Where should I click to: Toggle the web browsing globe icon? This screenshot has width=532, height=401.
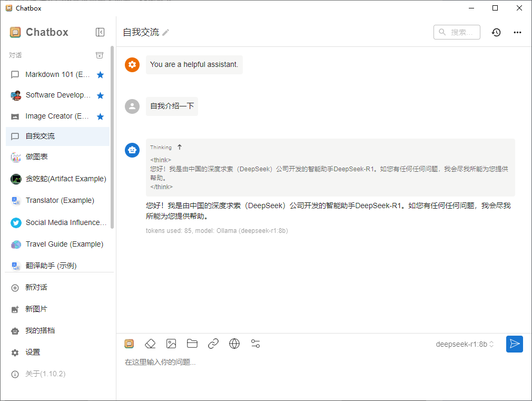pyautogui.click(x=234, y=344)
